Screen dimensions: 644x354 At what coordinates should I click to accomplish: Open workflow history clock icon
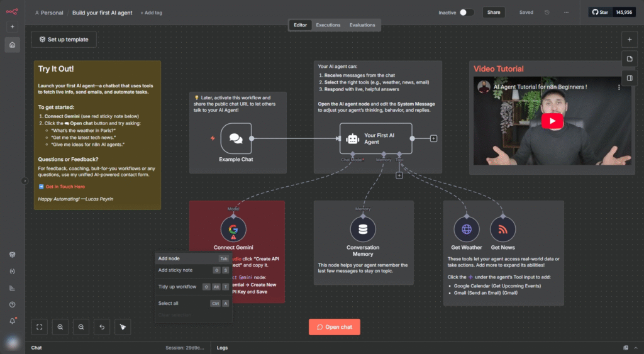point(547,12)
